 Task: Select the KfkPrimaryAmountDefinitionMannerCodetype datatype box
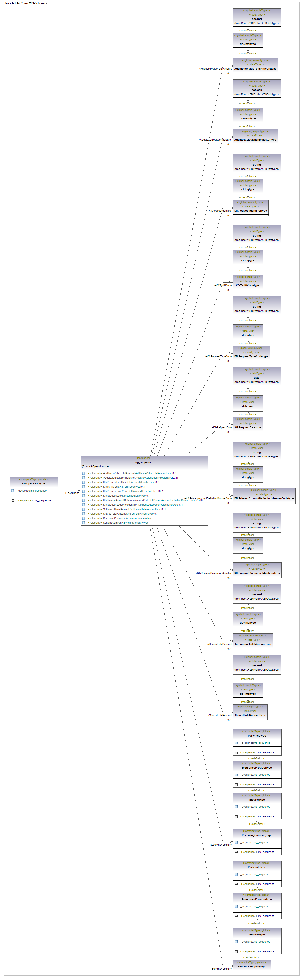click(x=264, y=496)
